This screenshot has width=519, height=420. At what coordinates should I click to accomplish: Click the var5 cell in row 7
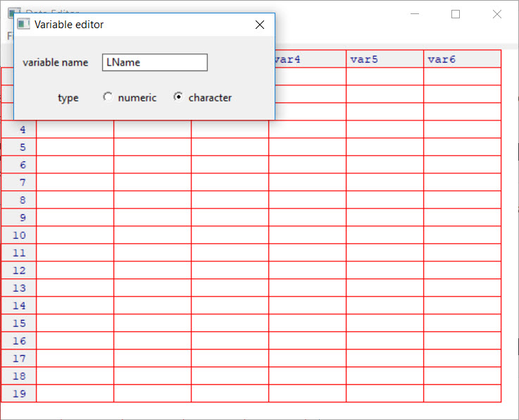384,183
